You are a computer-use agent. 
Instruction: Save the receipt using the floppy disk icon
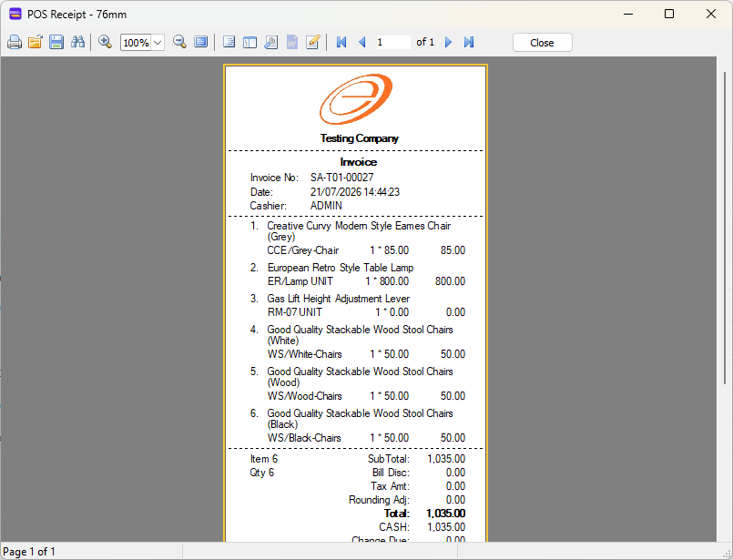tap(56, 43)
